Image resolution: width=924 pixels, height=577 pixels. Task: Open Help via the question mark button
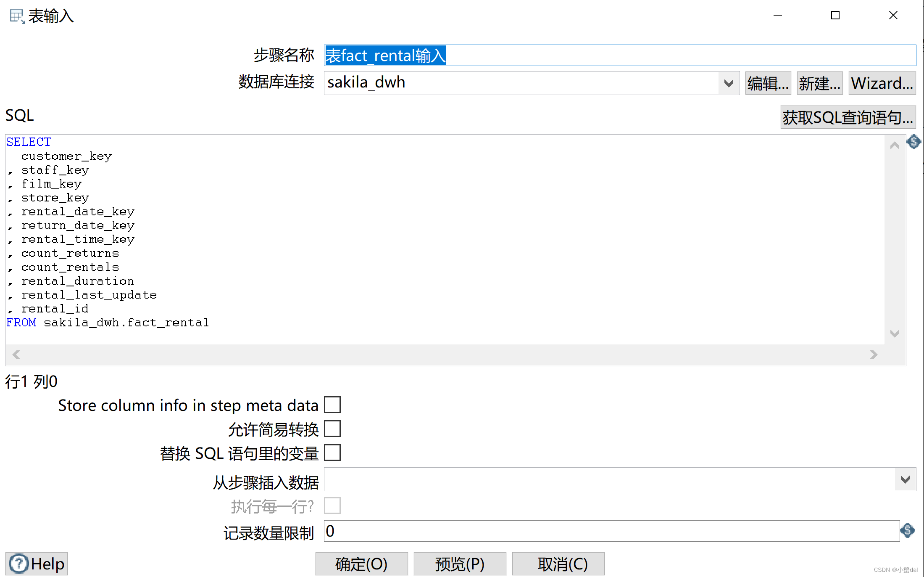click(x=37, y=564)
